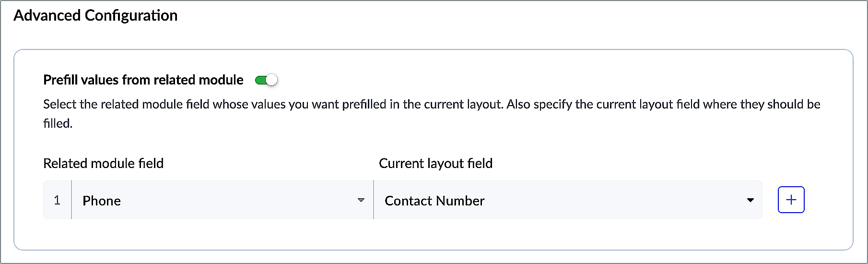Click the selected value text Phone
Viewport: 868px width, 264px height.
coord(102,201)
